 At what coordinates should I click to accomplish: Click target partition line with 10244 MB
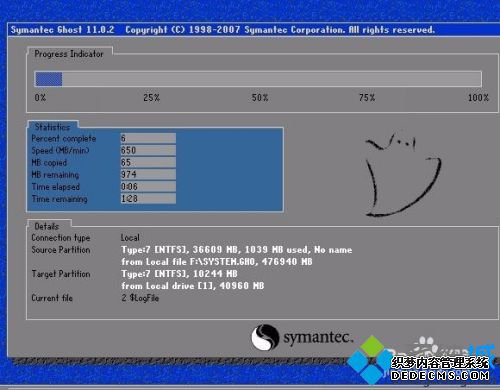(x=179, y=274)
